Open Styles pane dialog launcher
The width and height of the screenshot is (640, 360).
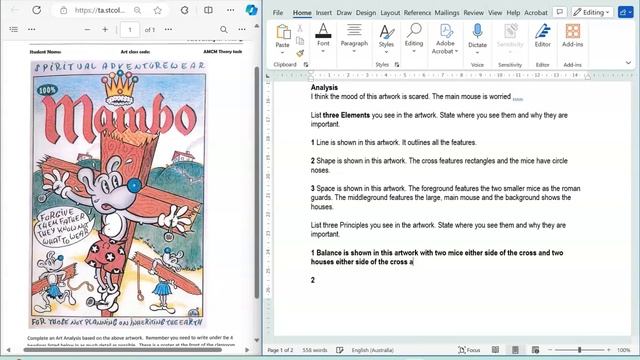(397, 64)
